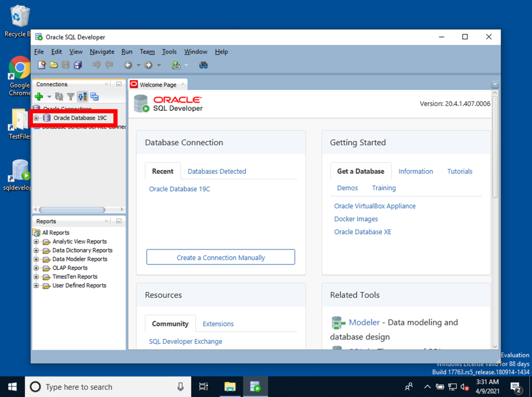The height and width of the screenshot is (397, 532).
Task: Open the tab list dropdown at editor top-right
Action: click(495, 85)
